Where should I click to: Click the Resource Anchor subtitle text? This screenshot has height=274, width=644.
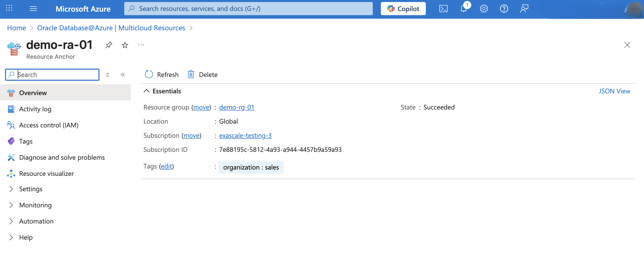[x=51, y=57]
